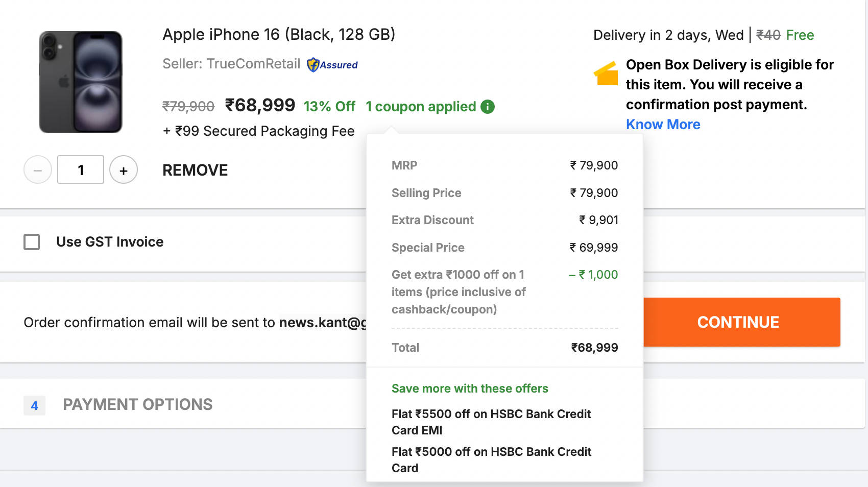Click the coupon info icon

[488, 107]
